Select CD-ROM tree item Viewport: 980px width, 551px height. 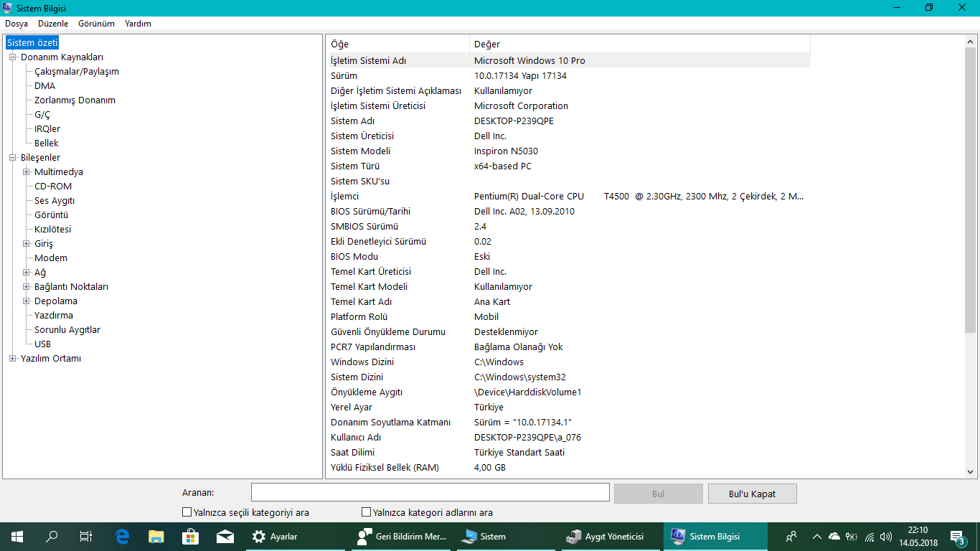[x=53, y=187]
